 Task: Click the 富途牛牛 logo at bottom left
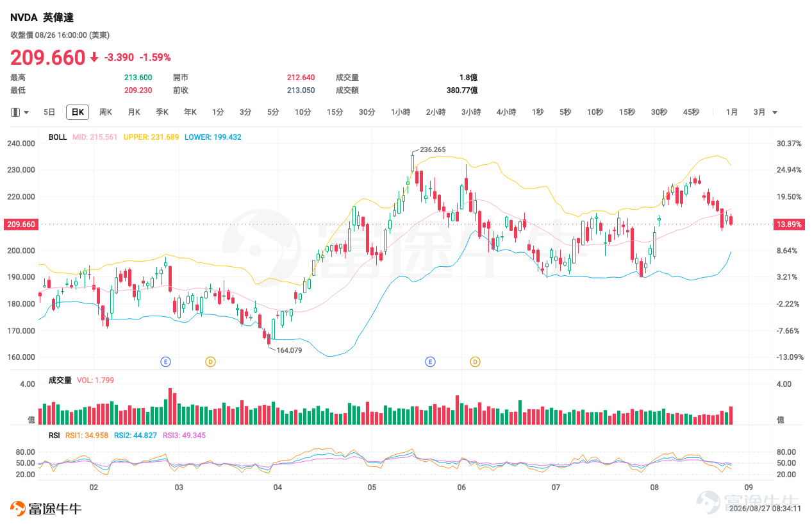click(x=46, y=509)
